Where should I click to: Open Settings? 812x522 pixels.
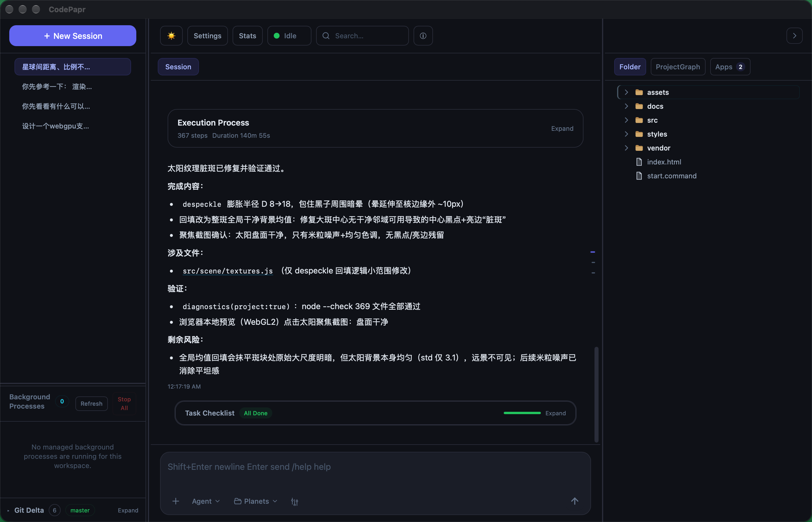207,36
